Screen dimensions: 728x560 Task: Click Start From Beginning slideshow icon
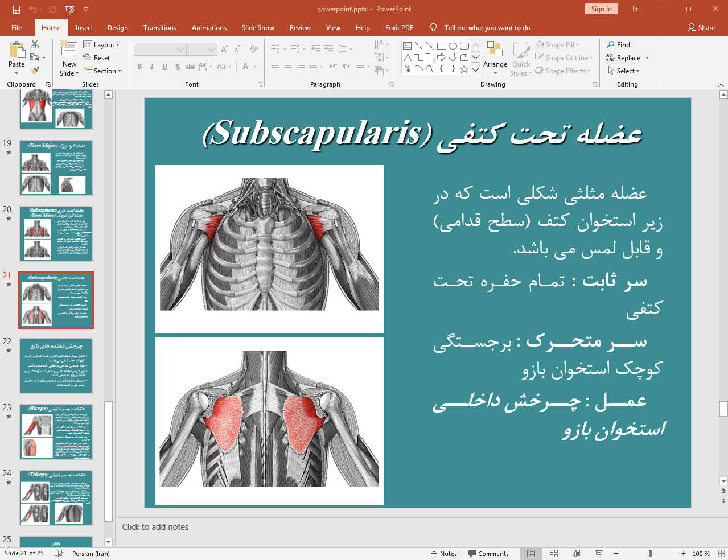pos(69,9)
